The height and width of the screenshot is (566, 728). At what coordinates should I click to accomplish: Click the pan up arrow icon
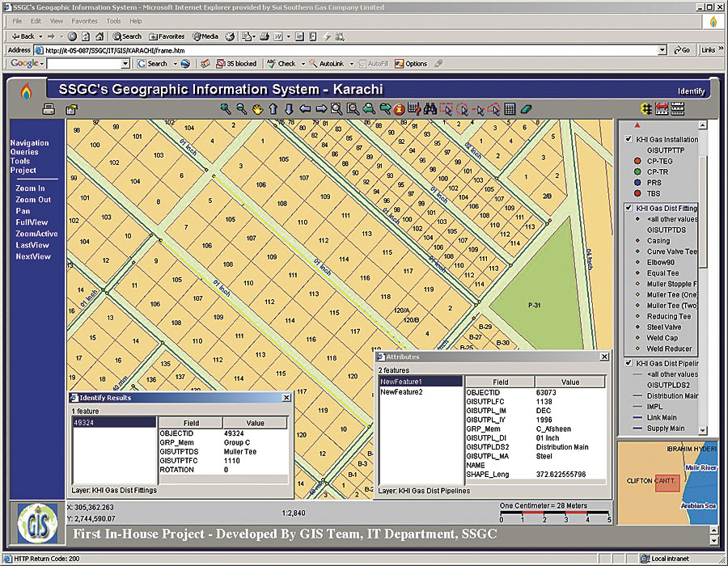click(x=273, y=109)
